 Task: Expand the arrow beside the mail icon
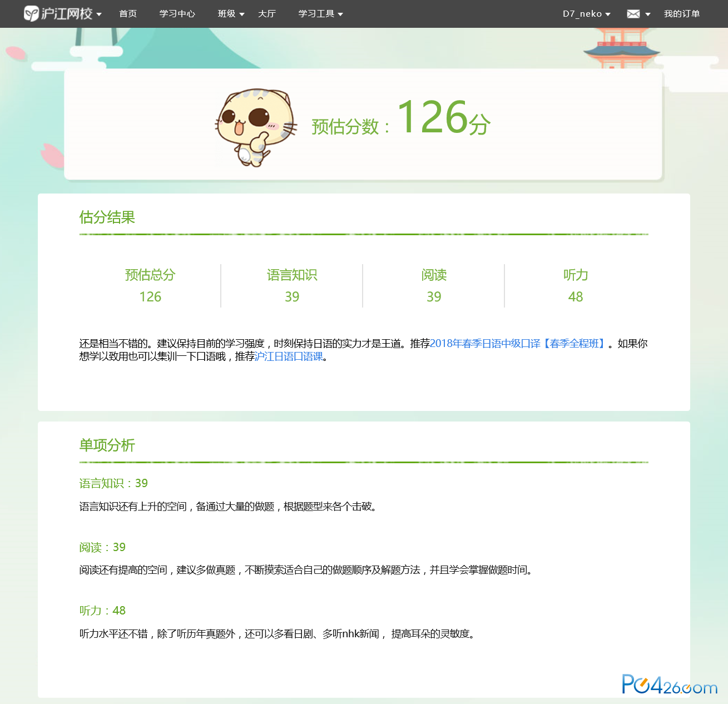point(647,14)
